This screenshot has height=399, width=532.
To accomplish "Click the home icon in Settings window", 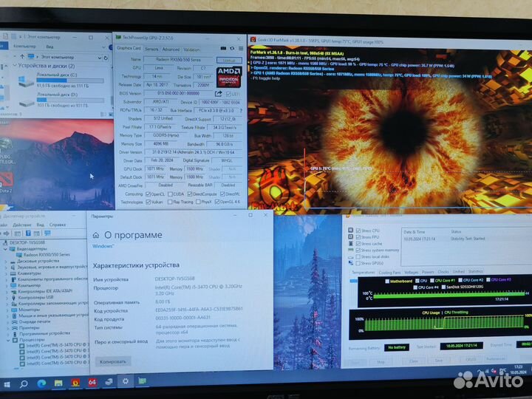I will coord(96,235).
